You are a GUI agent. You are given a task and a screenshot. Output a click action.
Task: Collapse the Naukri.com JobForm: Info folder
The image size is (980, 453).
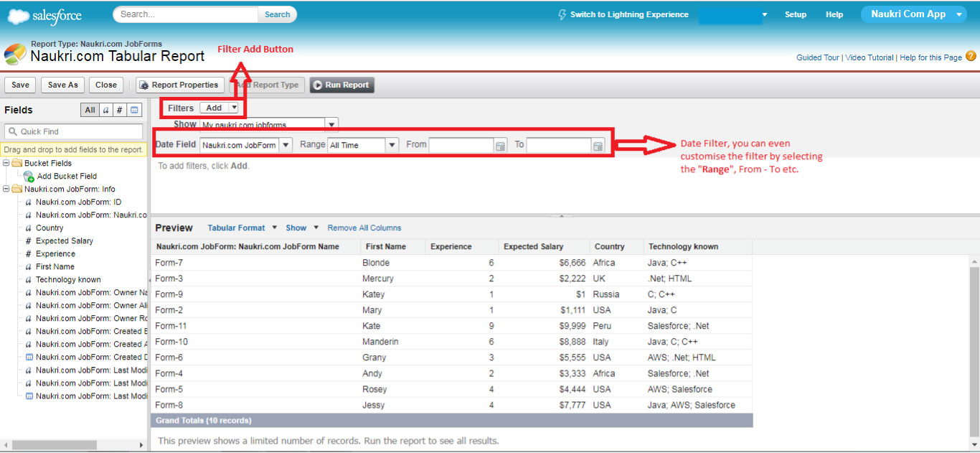[x=6, y=189]
